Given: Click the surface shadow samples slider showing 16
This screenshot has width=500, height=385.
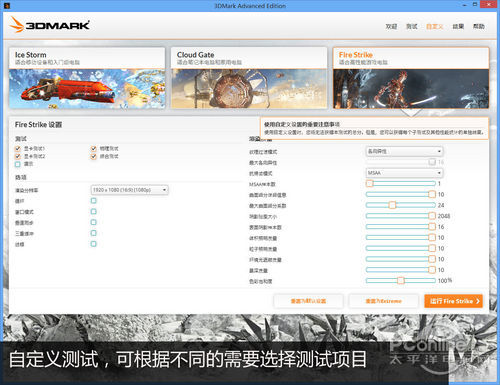Looking at the screenshot, I should point(401,227).
